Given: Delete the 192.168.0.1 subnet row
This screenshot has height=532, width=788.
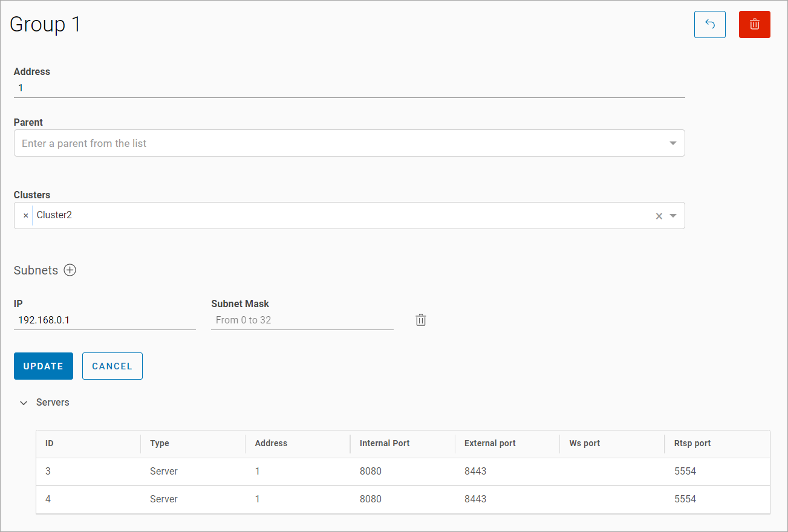Looking at the screenshot, I should click(421, 320).
